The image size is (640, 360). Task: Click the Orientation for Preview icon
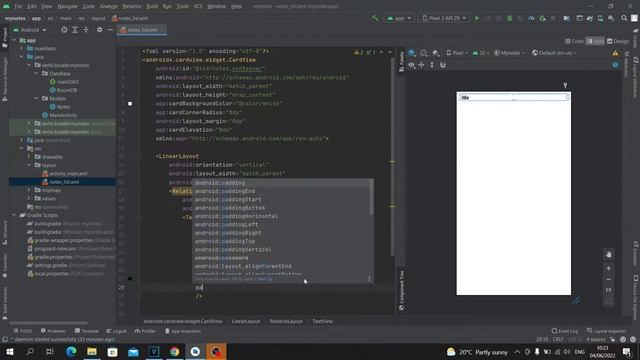coord(424,53)
